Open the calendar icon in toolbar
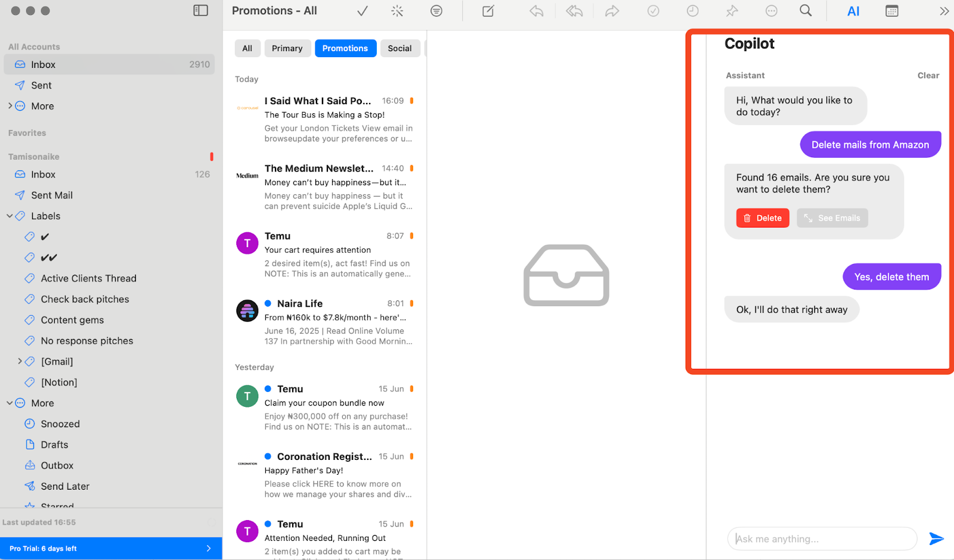Viewport: 954px width, 560px height. 892,11
